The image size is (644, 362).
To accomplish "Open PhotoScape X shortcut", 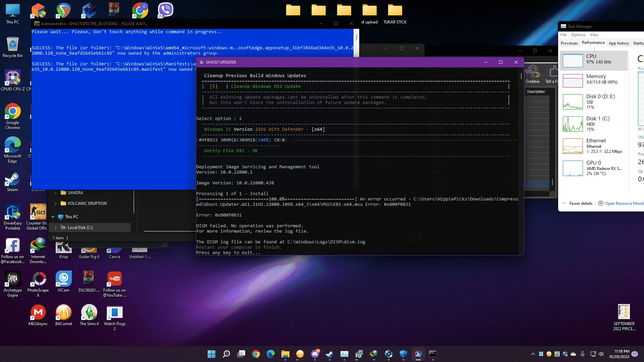I will point(38,284).
